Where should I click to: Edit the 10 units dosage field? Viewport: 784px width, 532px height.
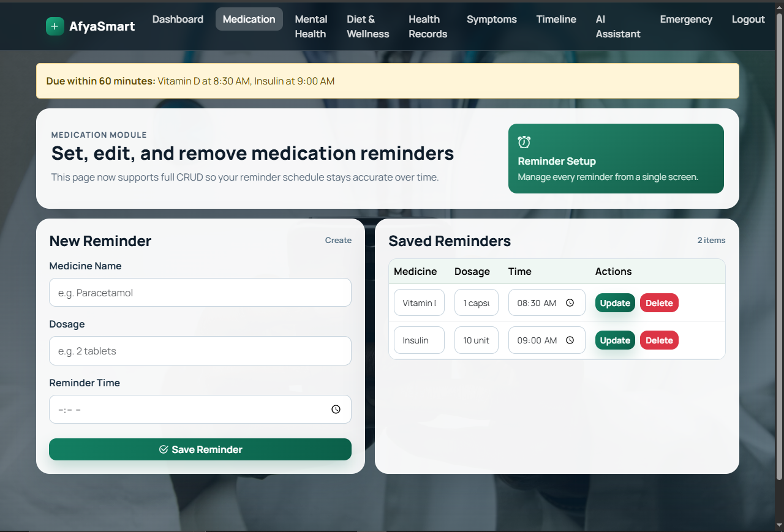click(x=477, y=340)
